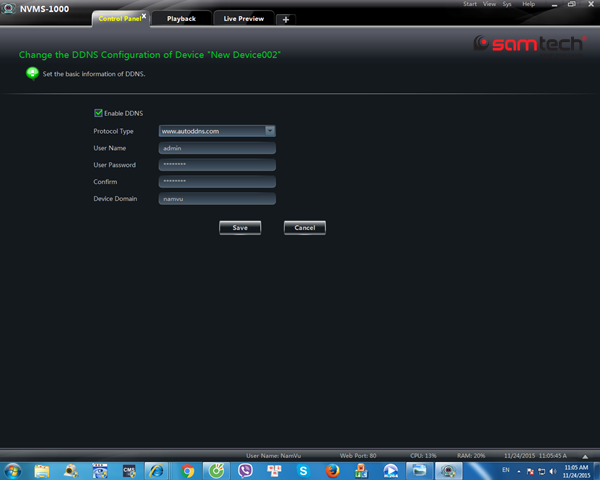Open File Explorer from the taskbar
The height and width of the screenshot is (480, 600).
pyautogui.click(x=42, y=471)
